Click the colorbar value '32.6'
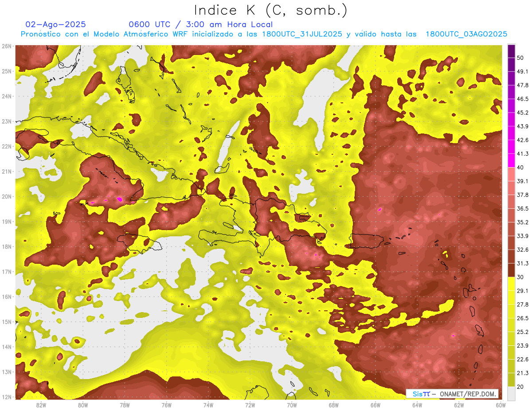Viewport: 532px width, 411px height. pos(523,250)
